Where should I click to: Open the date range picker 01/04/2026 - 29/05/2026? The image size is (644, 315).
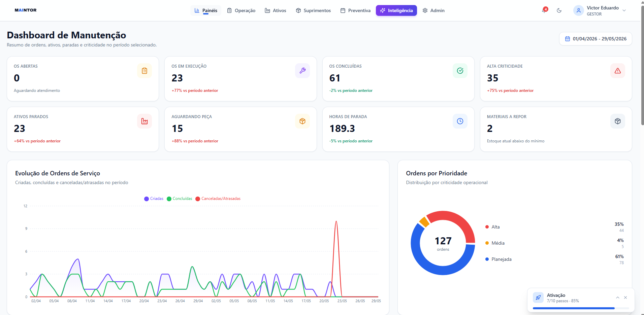[x=595, y=39]
